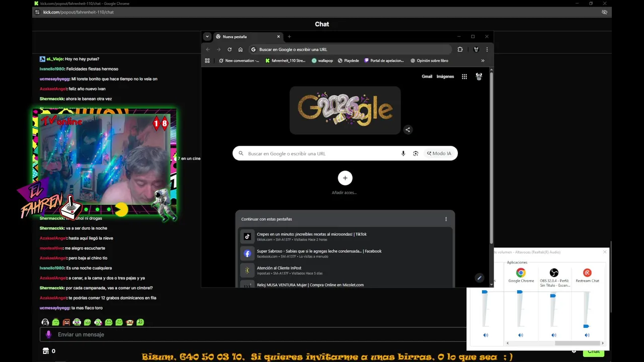Screen dimensions: 644x362
Task: Click the Modo IA button
Action: pyautogui.click(x=439, y=153)
